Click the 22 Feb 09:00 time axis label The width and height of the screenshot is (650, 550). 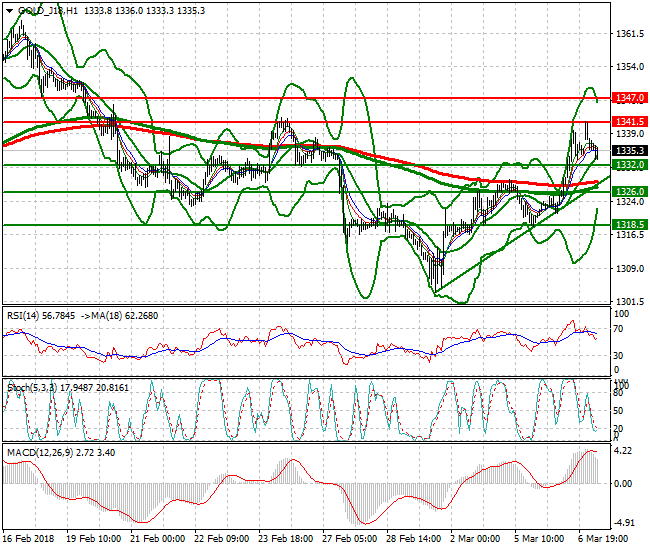(x=221, y=539)
